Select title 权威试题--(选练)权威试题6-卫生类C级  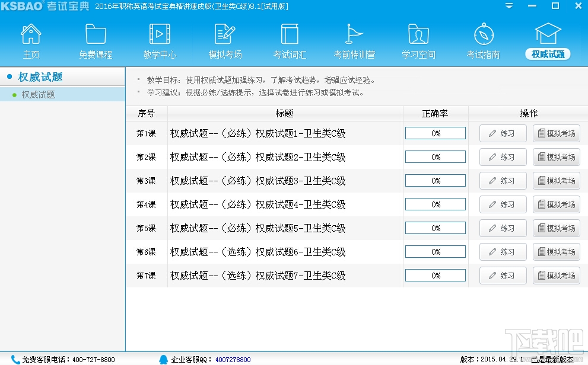click(x=258, y=252)
